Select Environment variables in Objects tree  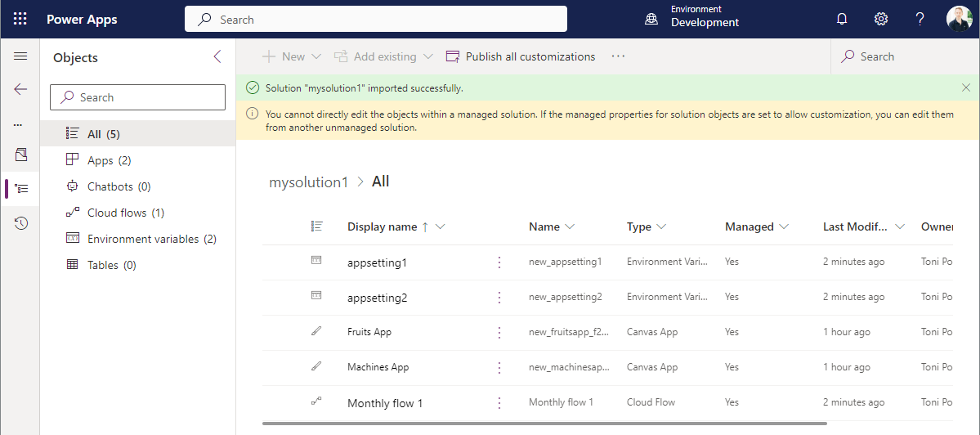click(151, 239)
